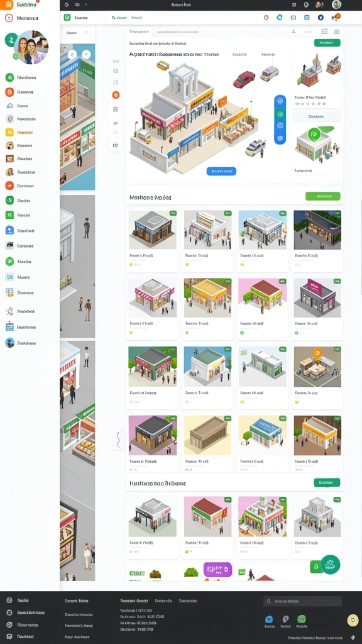Click the green floating chat bubble button
This screenshot has width=362, height=644.
point(330,564)
